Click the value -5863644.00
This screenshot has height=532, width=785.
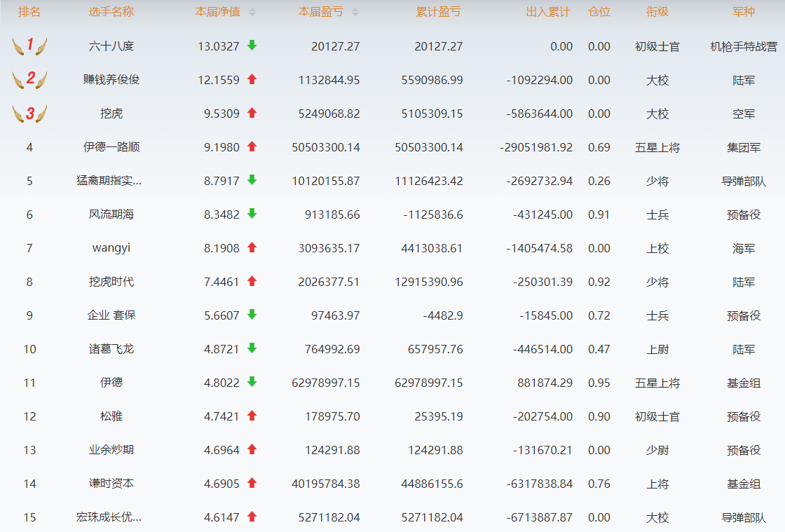pos(540,114)
